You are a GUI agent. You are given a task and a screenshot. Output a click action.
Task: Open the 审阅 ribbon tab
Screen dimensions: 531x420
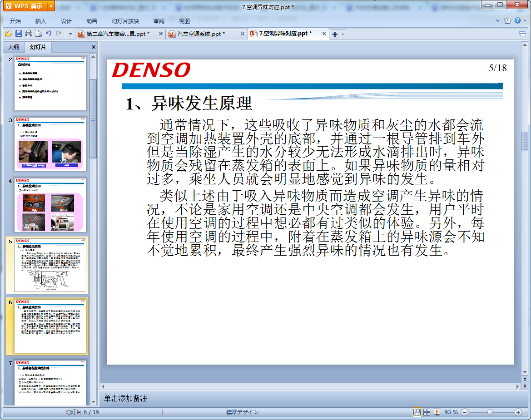(x=159, y=21)
